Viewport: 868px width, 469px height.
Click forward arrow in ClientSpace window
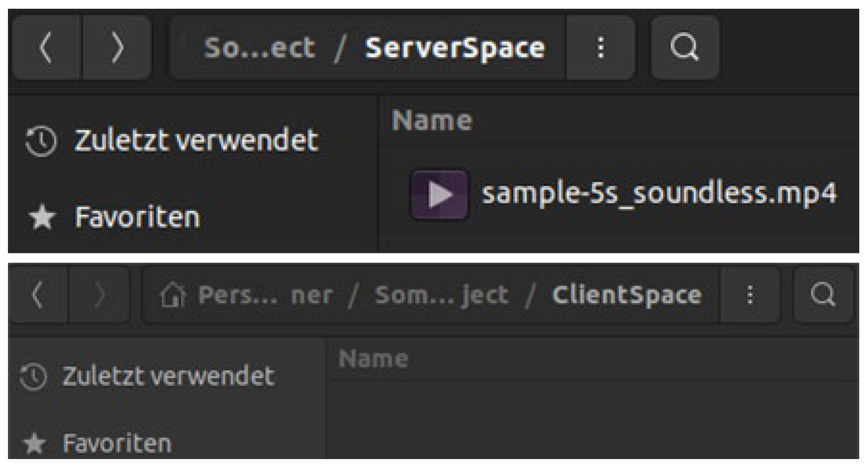click(99, 295)
